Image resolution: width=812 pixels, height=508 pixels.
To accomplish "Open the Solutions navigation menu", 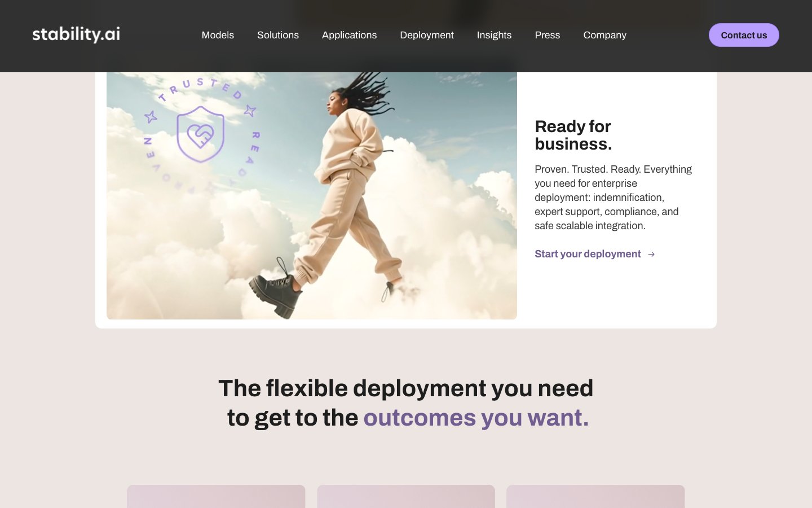I will tap(278, 35).
